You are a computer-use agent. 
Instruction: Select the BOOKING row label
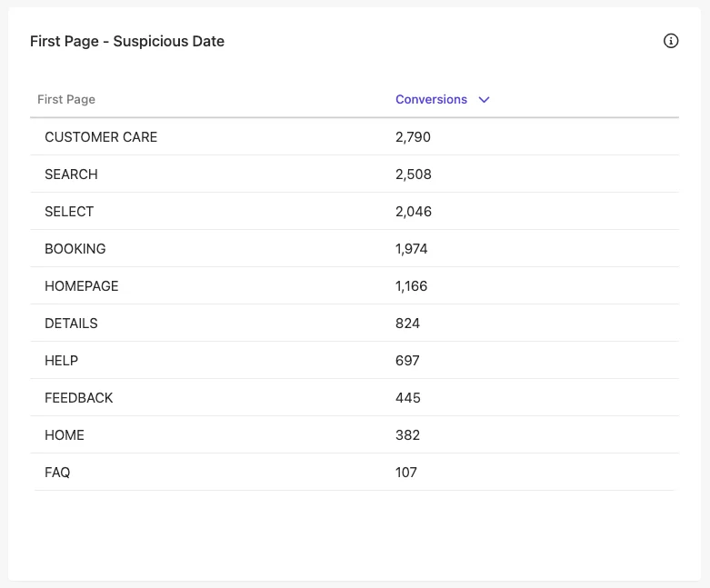click(x=75, y=248)
